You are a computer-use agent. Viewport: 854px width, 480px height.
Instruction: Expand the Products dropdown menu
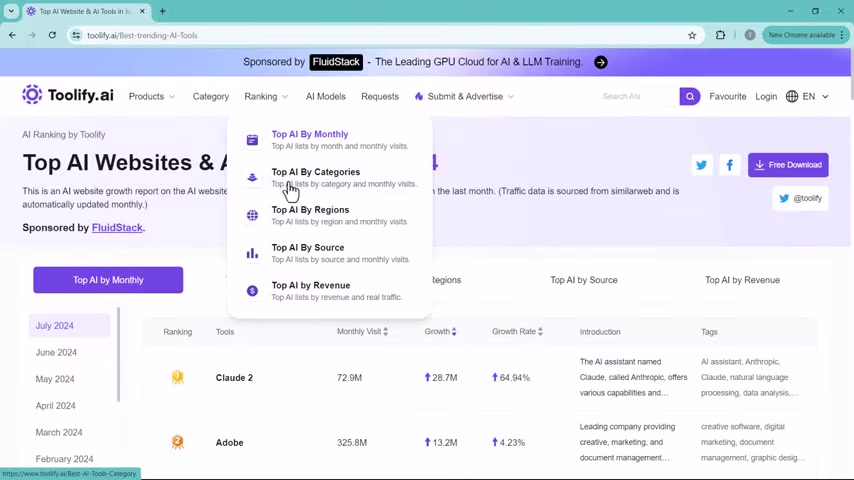(151, 96)
